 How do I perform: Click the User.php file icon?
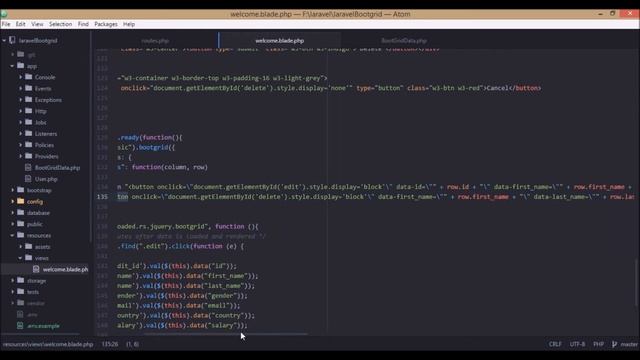pos(28,179)
